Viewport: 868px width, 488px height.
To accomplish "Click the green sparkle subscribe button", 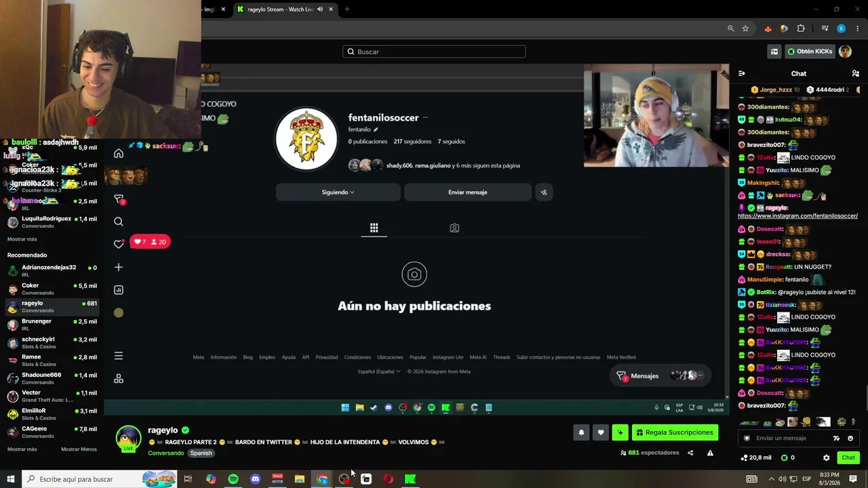I will point(620,432).
